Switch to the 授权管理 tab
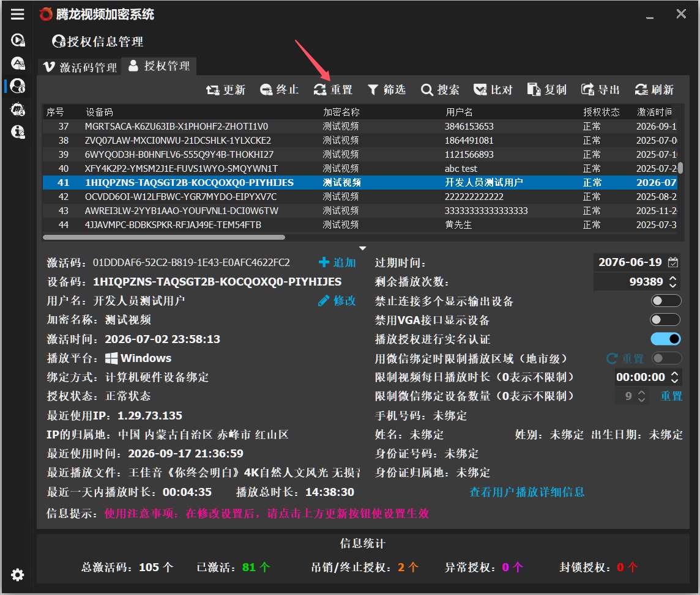This screenshot has width=700, height=595. (x=159, y=66)
